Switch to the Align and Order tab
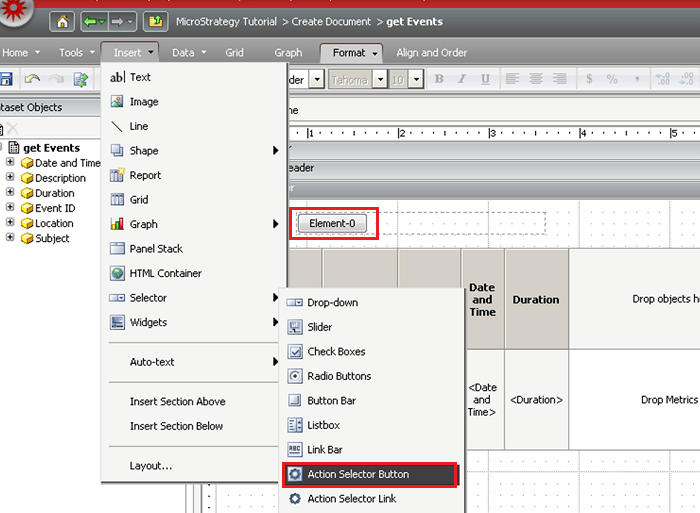The height and width of the screenshot is (513, 700). (432, 53)
